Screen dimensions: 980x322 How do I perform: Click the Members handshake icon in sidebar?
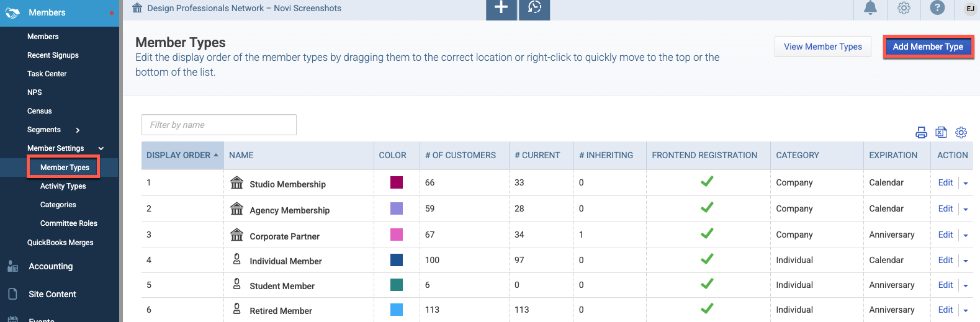[12, 12]
